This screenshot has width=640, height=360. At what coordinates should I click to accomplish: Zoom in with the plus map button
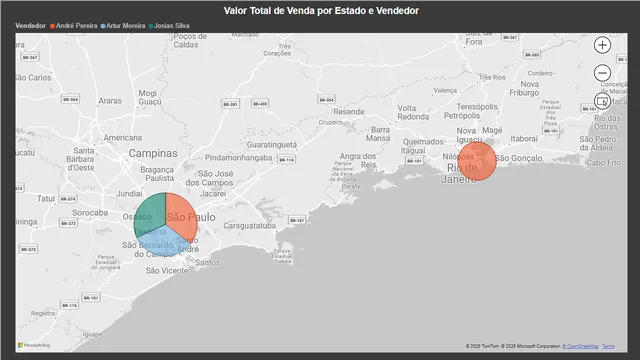pos(602,45)
